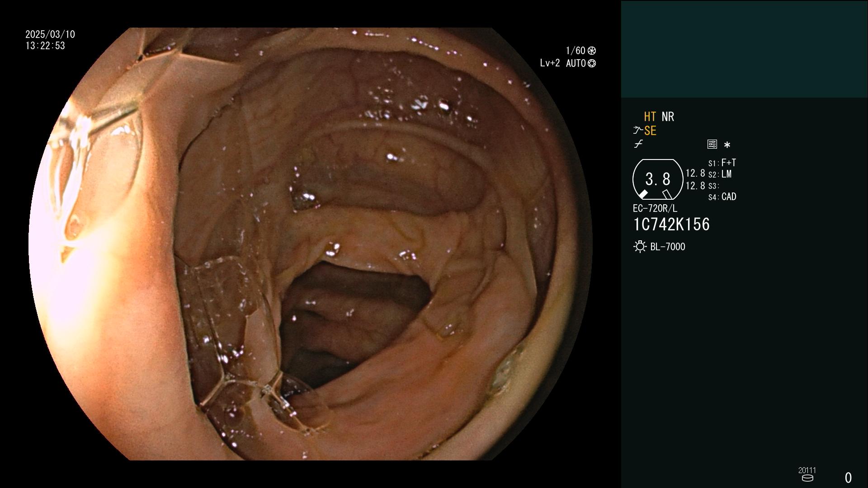Click the AUTO exposure mode text
Image resolution: width=868 pixels, height=488 pixels.
coord(576,63)
